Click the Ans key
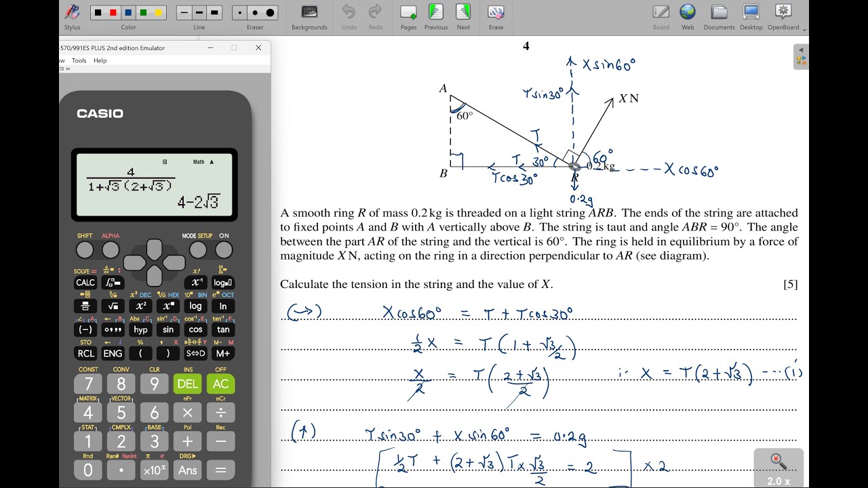The width and height of the screenshot is (868, 488). click(x=187, y=470)
